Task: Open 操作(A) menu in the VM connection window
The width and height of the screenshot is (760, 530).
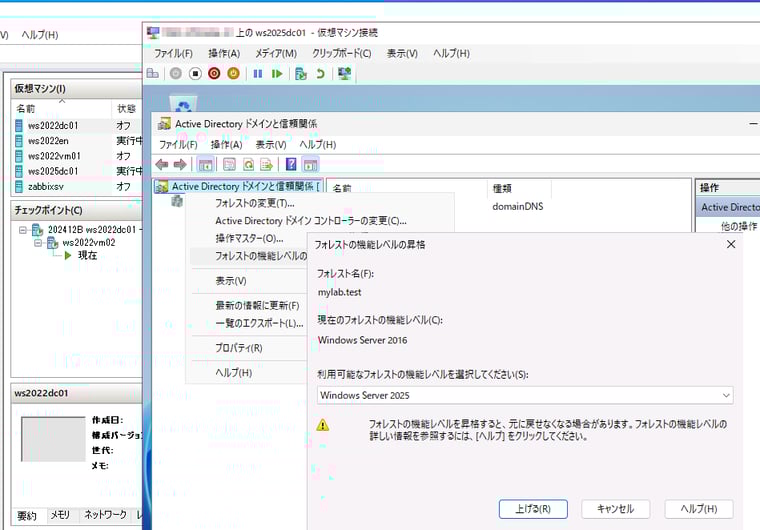Action: coord(224,53)
